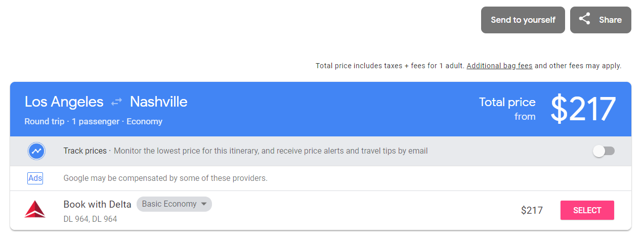Click the Delta airline logo
This screenshot has height=241, width=644.
(35, 210)
